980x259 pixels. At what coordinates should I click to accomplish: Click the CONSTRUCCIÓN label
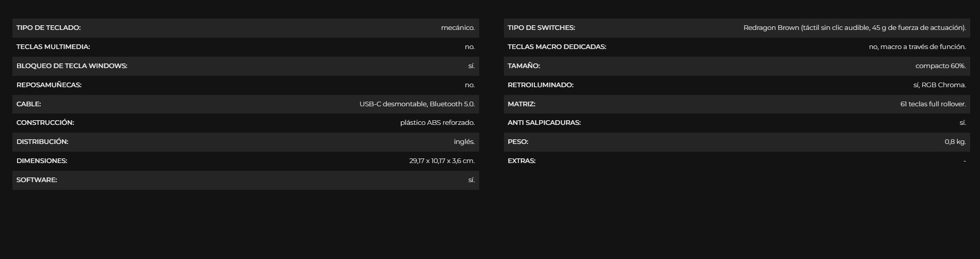[45, 123]
